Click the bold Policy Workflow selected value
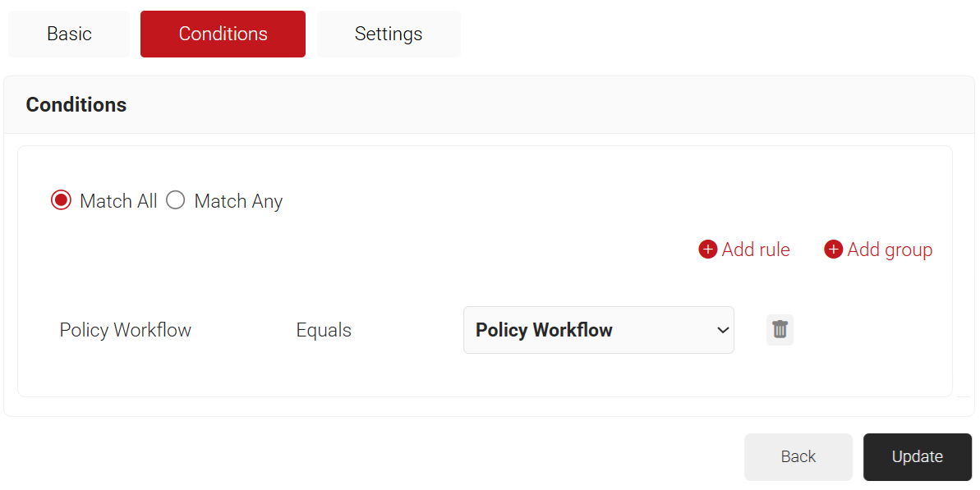Screen dimensions: 980x490 544,330
